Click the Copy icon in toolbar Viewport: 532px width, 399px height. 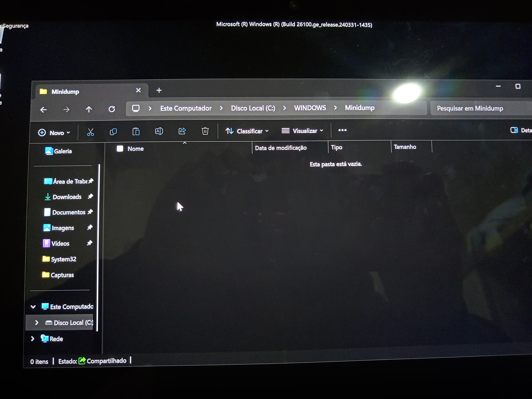tap(113, 132)
